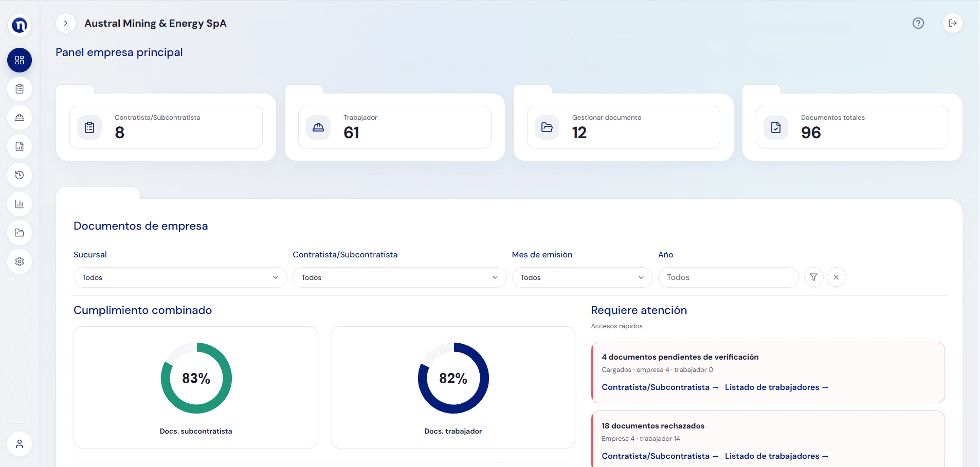Click the Año input field
The width and height of the screenshot is (980, 467).
(729, 277)
